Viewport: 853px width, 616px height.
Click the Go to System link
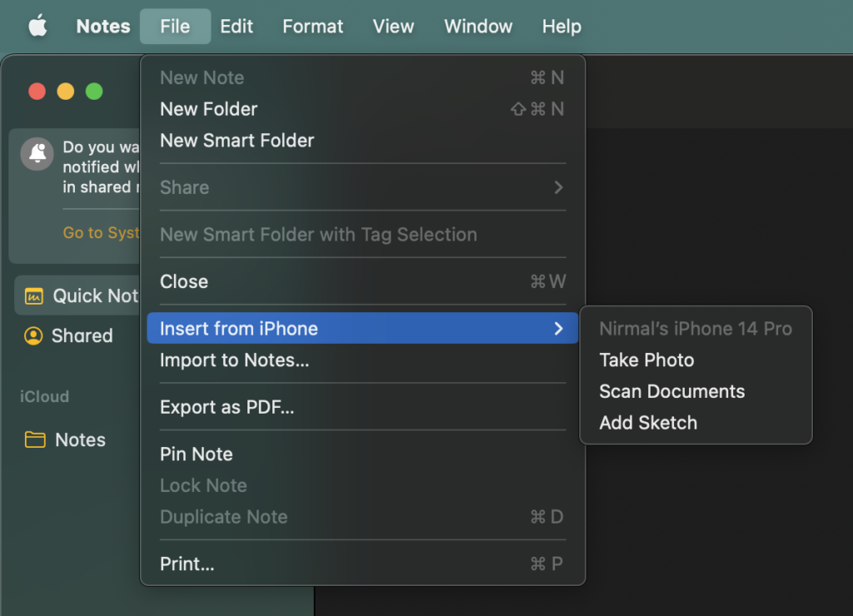[101, 233]
